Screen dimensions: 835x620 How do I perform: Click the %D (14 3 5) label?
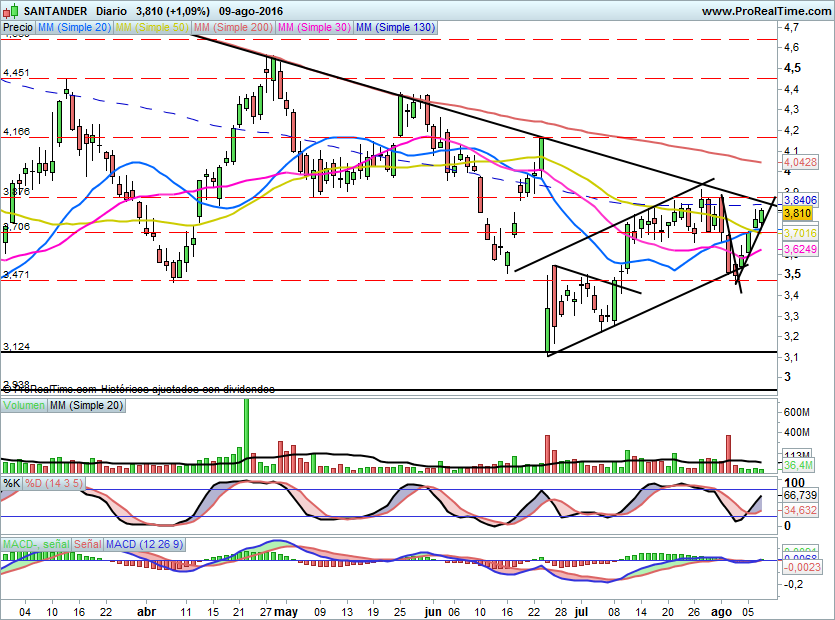54,483
